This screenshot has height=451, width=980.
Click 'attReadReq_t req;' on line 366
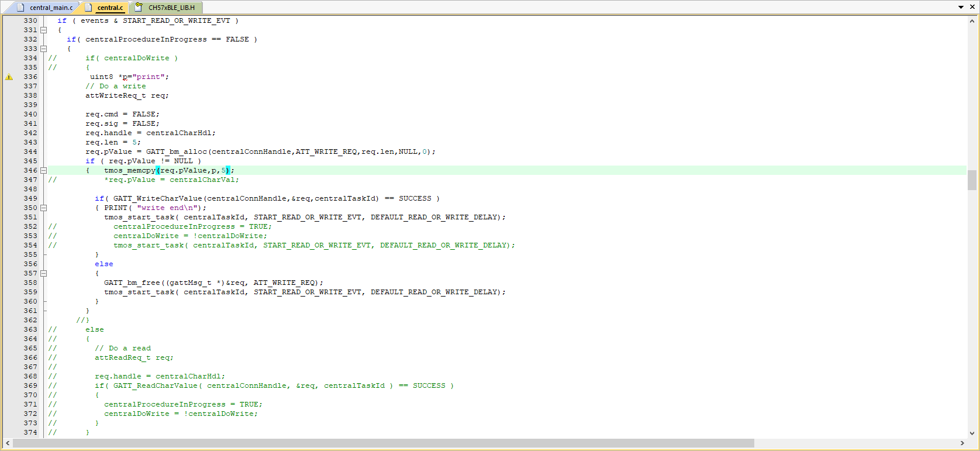[x=134, y=357]
